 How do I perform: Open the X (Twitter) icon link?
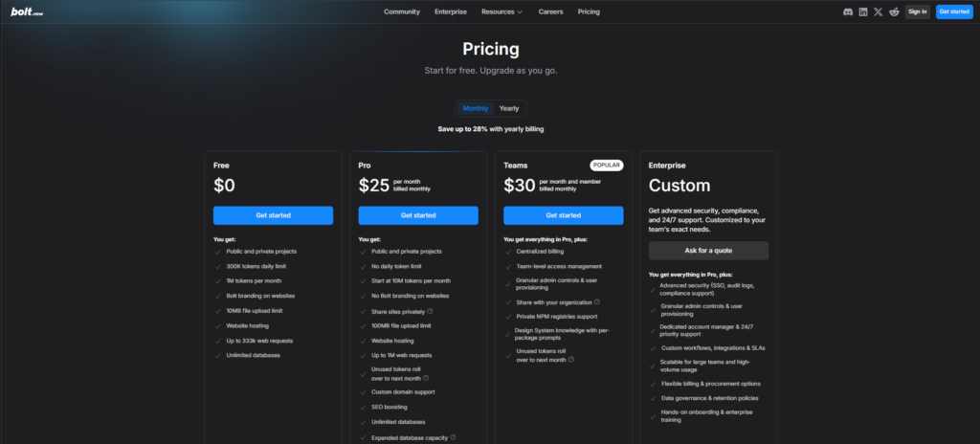coord(879,11)
